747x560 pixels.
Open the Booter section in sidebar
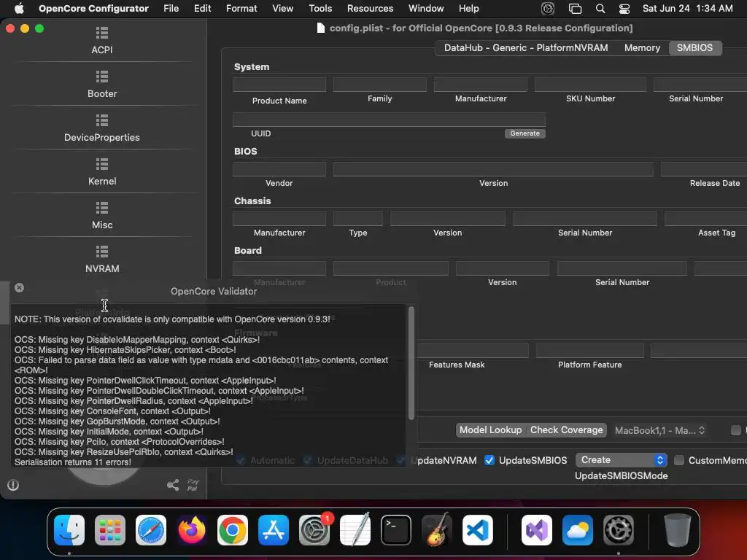[x=102, y=85]
